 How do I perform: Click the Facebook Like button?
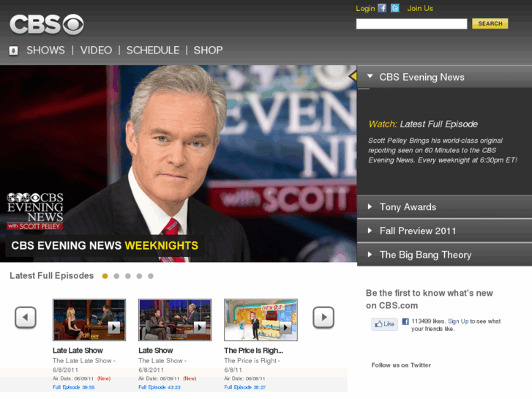pos(384,324)
